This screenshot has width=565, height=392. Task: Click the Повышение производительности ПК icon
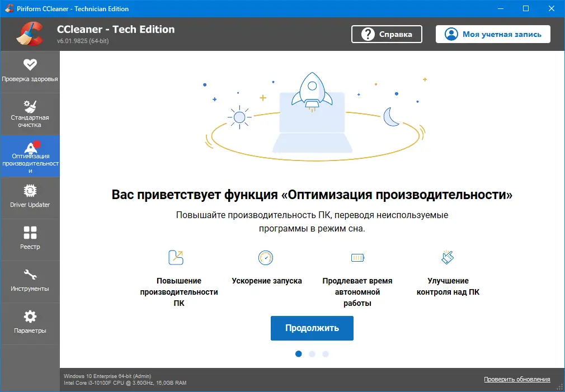coord(175,258)
